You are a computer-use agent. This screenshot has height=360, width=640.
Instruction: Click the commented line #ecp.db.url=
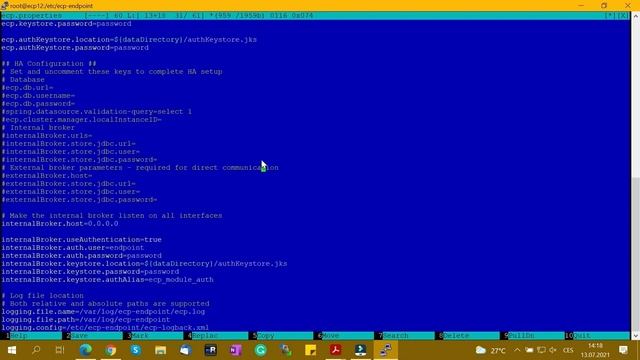pyautogui.click(x=27, y=88)
